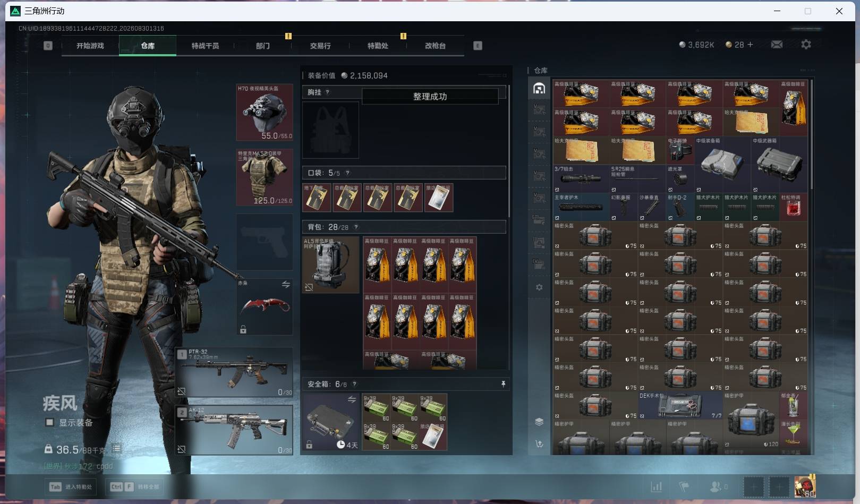The height and width of the screenshot is (504, 860).
Task: Select the 杜松特调 drink item
Action: point(794,207)
